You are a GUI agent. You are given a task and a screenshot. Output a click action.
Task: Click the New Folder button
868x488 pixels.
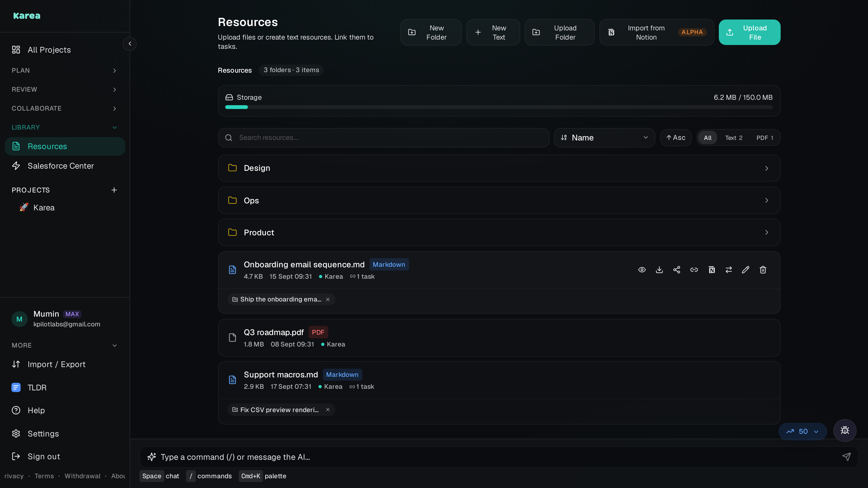tap(431, 32)
